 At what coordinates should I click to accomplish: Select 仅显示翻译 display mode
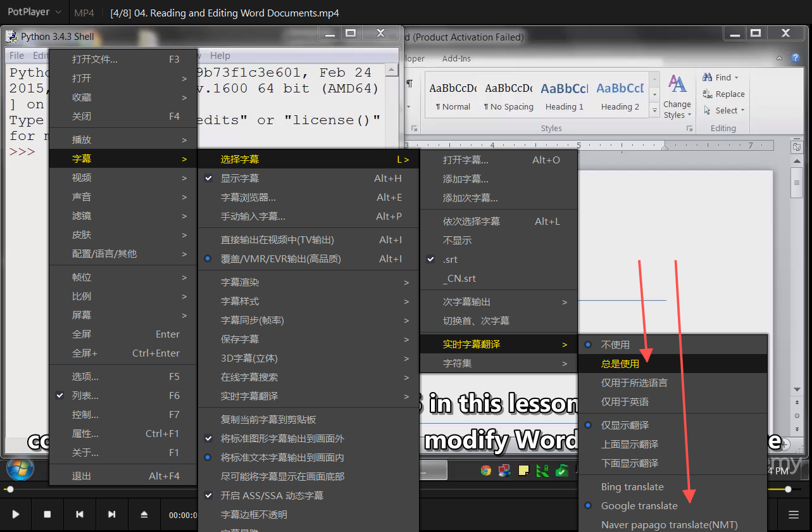673,426
